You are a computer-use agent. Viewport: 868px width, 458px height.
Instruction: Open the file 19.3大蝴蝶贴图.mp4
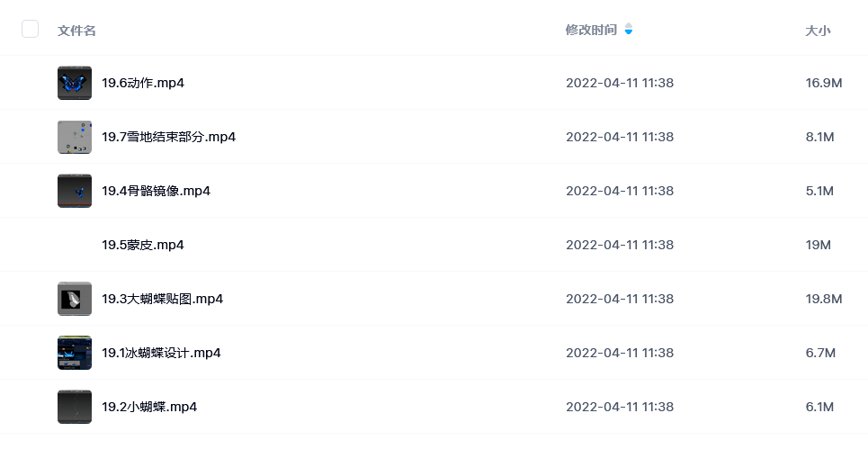click(162, 299)
